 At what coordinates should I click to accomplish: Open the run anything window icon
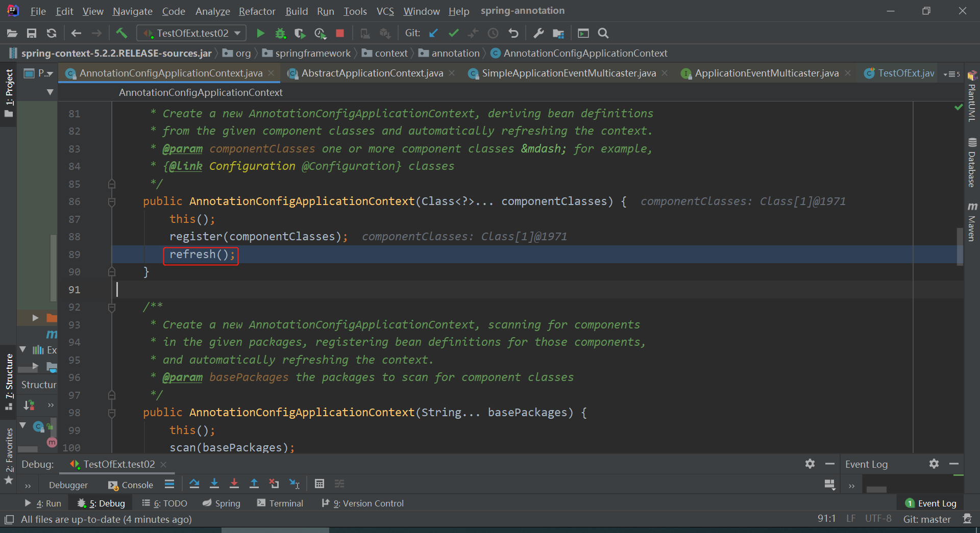(x=583, y=33)
